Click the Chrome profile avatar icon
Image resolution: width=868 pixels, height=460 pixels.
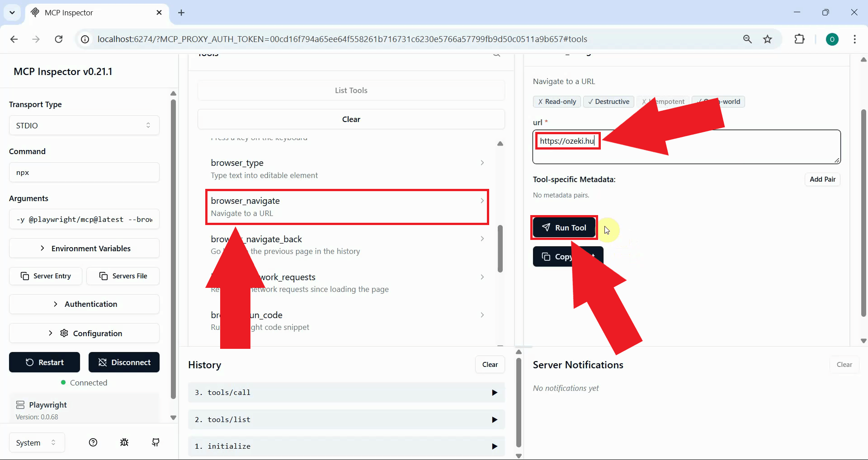coord(833,39)
